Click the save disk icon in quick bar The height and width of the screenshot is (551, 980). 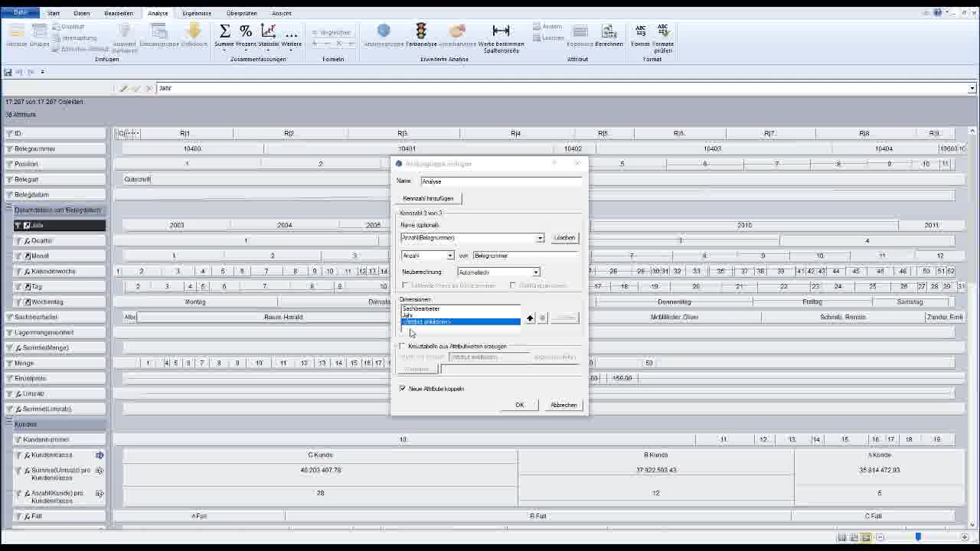pyautogui.click(x=8, y=72)
